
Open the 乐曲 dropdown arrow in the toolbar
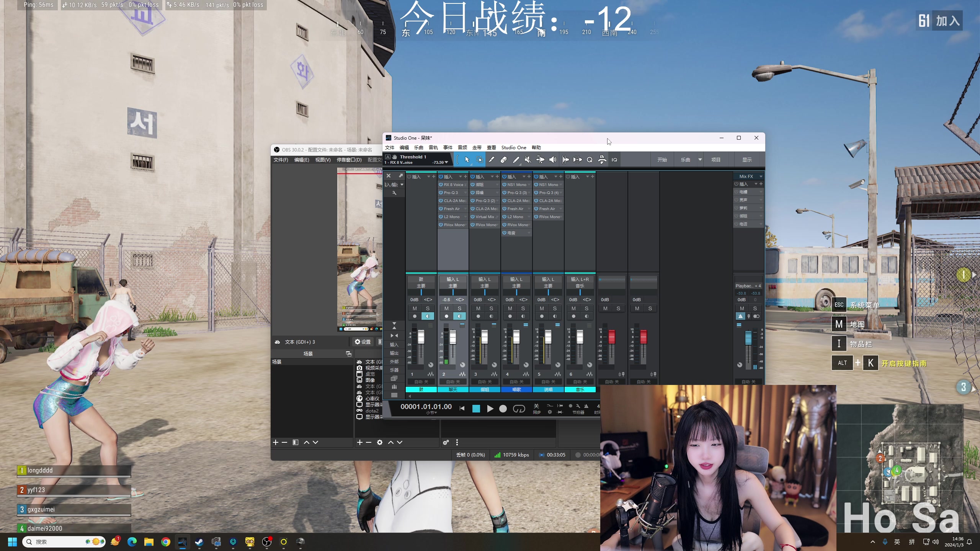[700, 160]
